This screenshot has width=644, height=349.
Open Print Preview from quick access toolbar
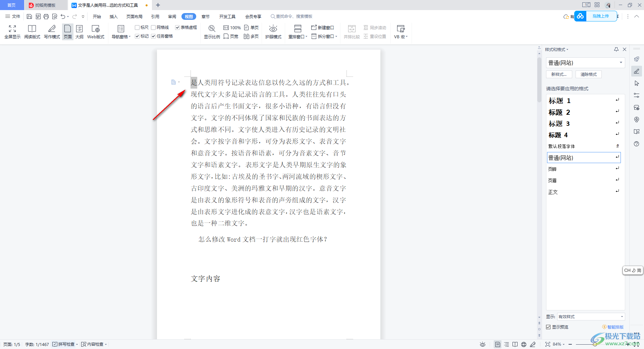(54, 16)
